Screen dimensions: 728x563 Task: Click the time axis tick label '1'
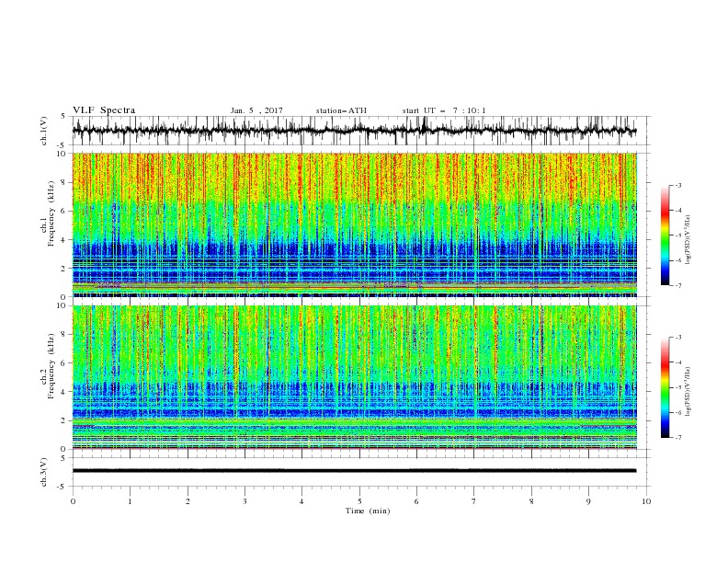tap(130, 501)
